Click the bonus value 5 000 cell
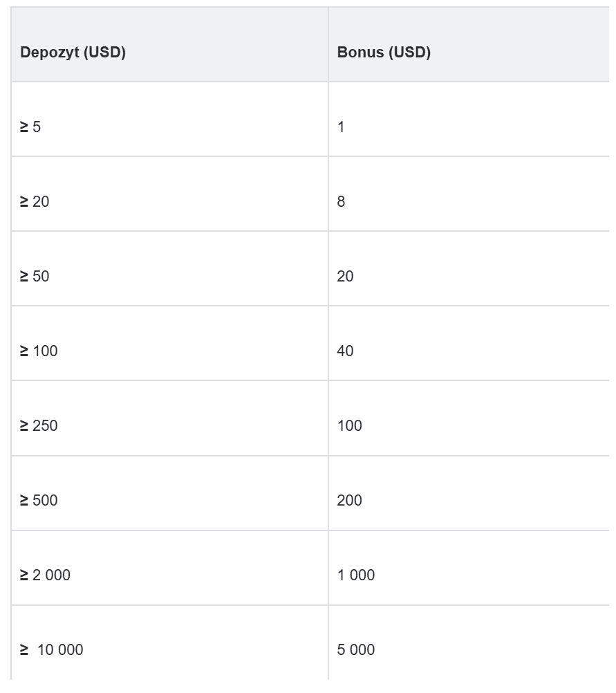Image resolution: width=616 pixels, height=693 pixels. pos(356,650)
